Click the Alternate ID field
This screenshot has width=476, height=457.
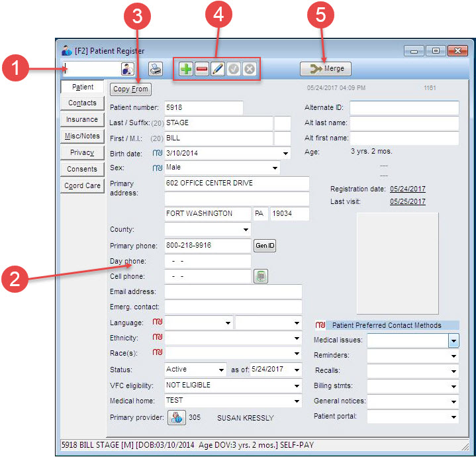tap(404, 108)
